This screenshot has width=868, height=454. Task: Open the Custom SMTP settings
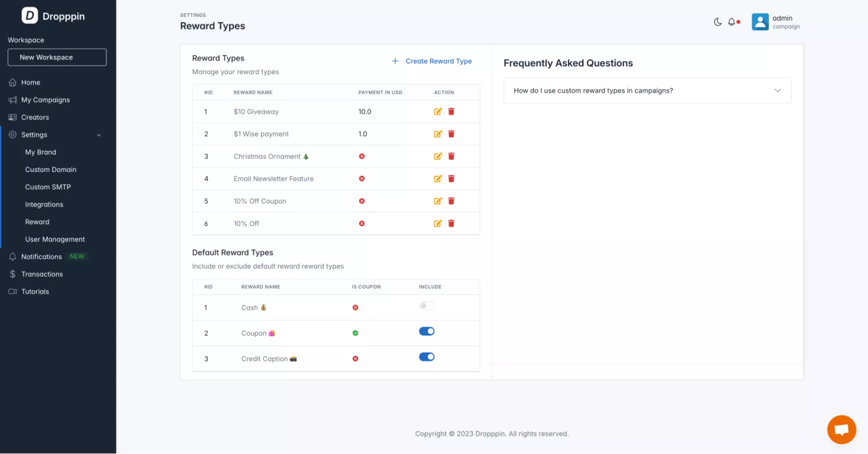[x=48, y=187]
